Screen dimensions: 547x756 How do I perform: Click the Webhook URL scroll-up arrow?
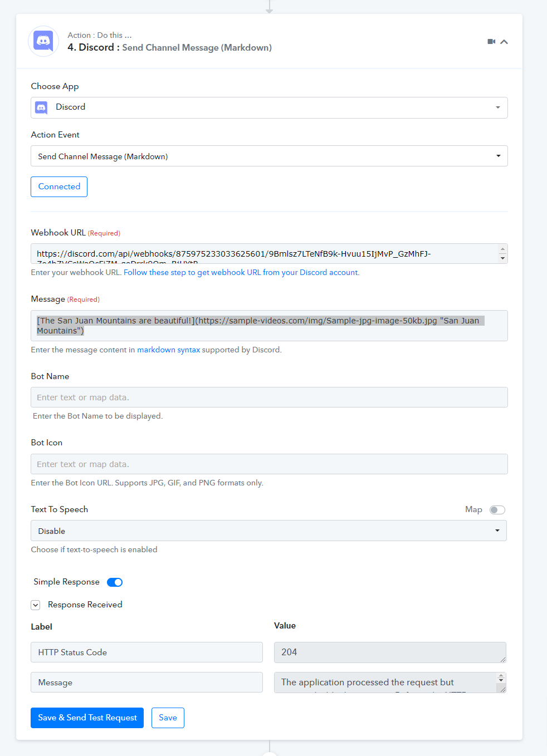click(x=502, y=249)
